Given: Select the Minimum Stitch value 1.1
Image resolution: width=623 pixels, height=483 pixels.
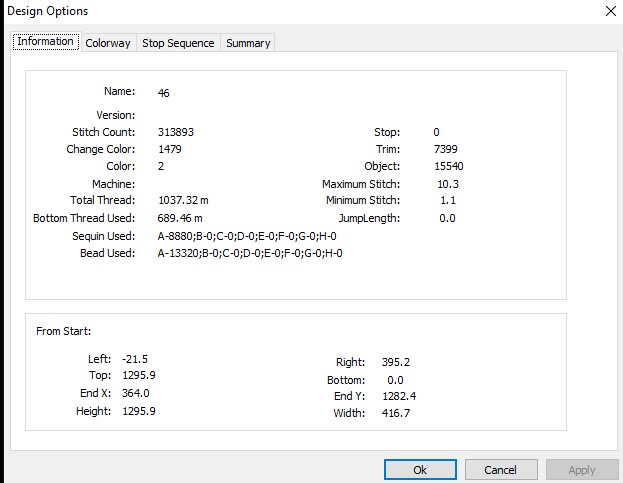Looking at the screenshot, I should [x=448, y=200].
